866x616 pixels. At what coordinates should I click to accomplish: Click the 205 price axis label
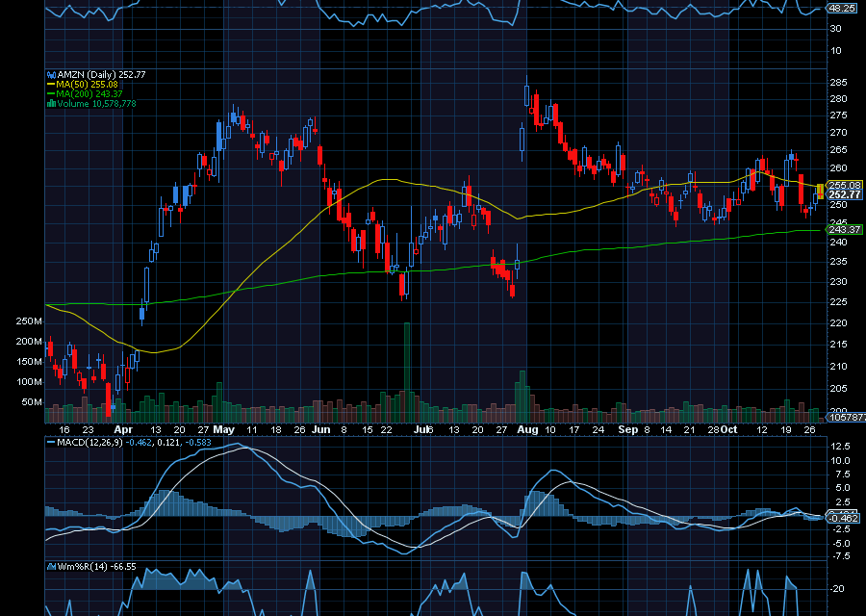pos(838,389)
